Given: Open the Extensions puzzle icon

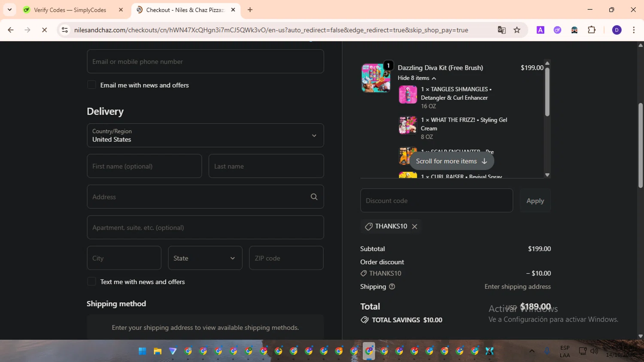Looking at the screenshot, I should 592,30.
